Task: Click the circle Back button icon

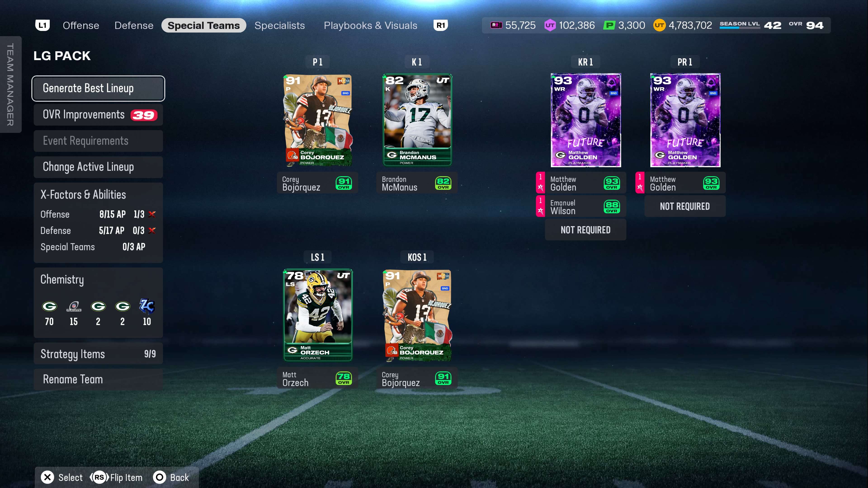Action: [x=159, y=477]
